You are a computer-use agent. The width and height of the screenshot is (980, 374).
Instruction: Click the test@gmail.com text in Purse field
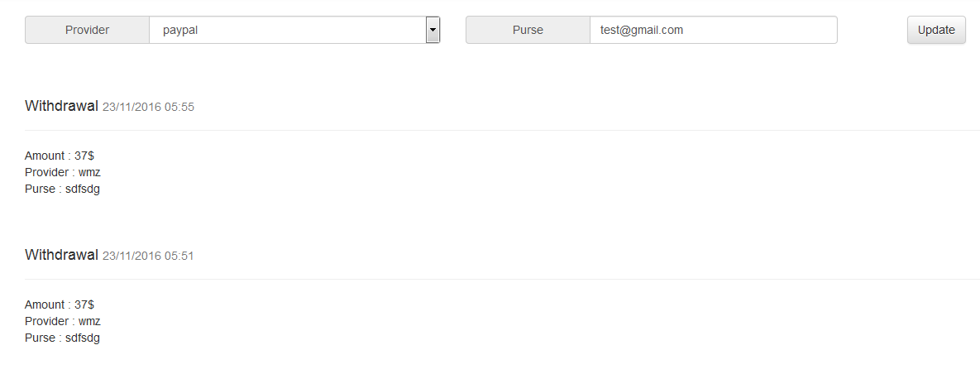(642, 31)
